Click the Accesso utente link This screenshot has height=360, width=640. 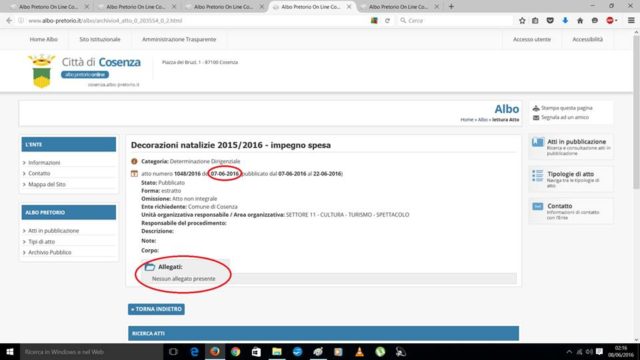coord(532,39)
